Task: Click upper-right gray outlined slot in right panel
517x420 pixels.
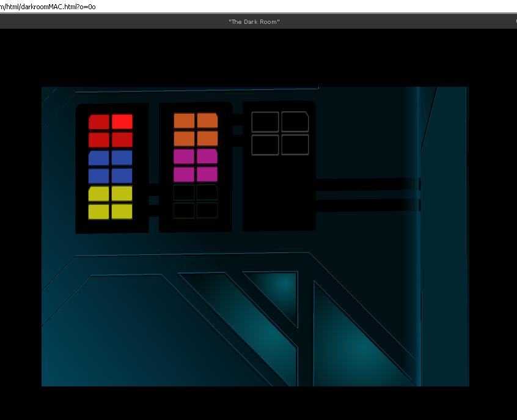Action: [x=295, y=122]
